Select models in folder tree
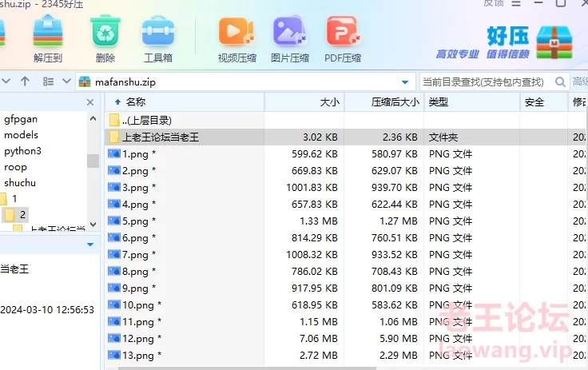Viewport: 588px width, 370px height. pos(21,135)
